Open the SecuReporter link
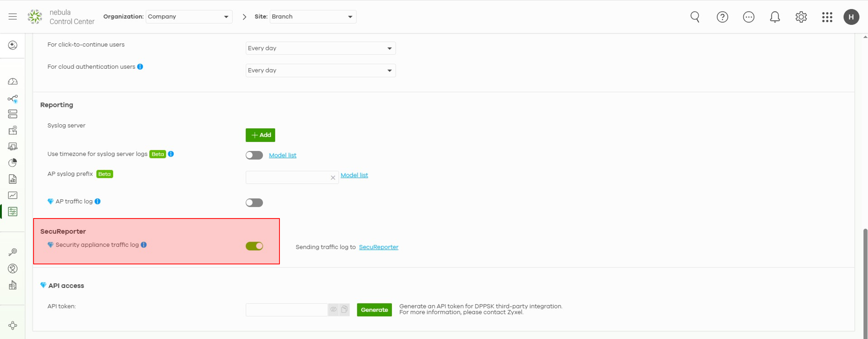 point(379,247)
